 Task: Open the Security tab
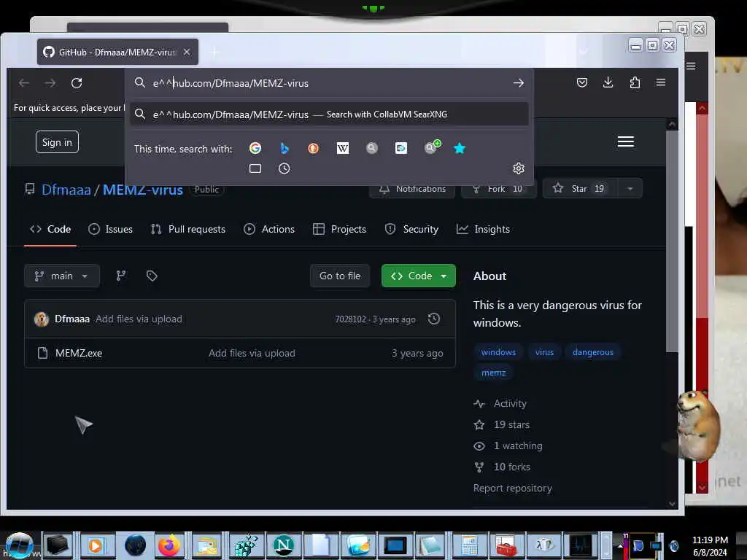tap(411, 229)
